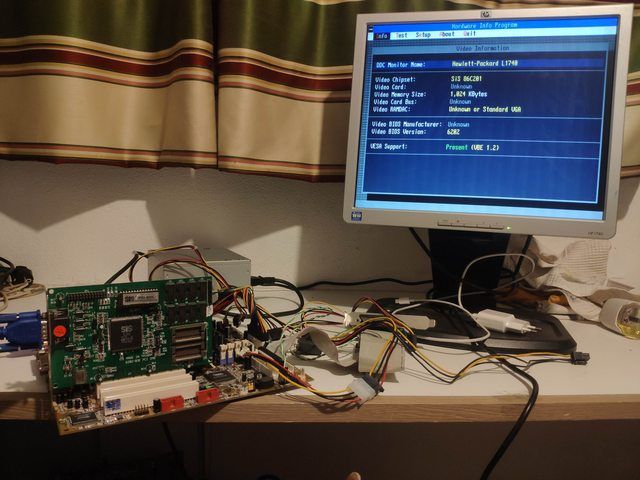
Task: Select the Video BIOS Manufacturer label
Action: 406,125
